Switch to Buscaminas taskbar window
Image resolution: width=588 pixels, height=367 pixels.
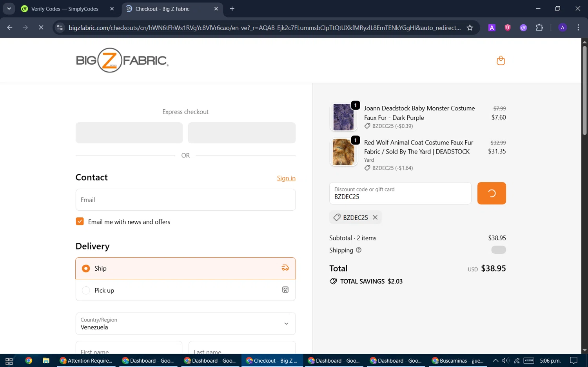click(x=458, y=361)
